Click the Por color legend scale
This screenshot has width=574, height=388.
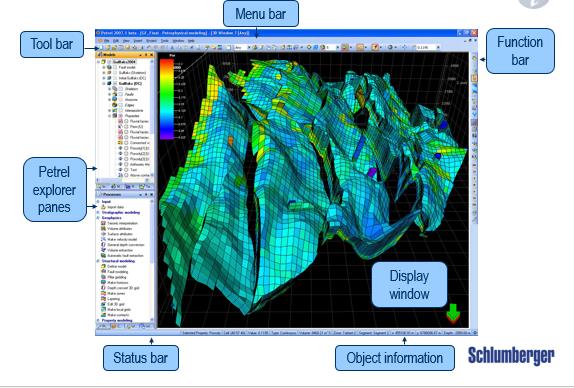167,99
